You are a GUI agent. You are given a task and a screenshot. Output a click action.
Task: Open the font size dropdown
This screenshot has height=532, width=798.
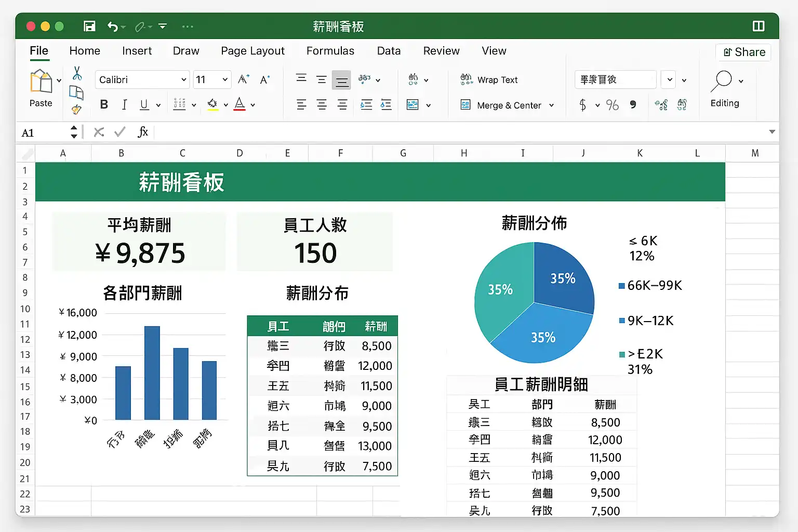click(225, 79)
